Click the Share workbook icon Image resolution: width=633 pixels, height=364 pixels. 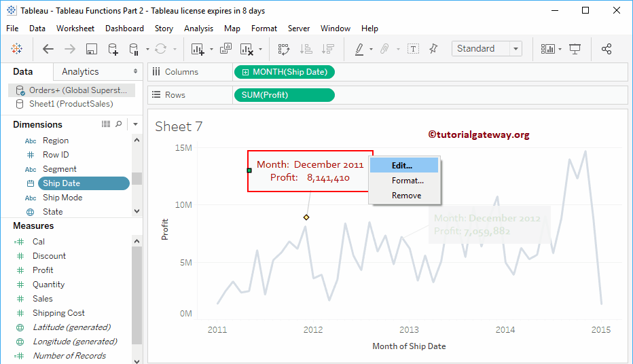tap(607, 49)
